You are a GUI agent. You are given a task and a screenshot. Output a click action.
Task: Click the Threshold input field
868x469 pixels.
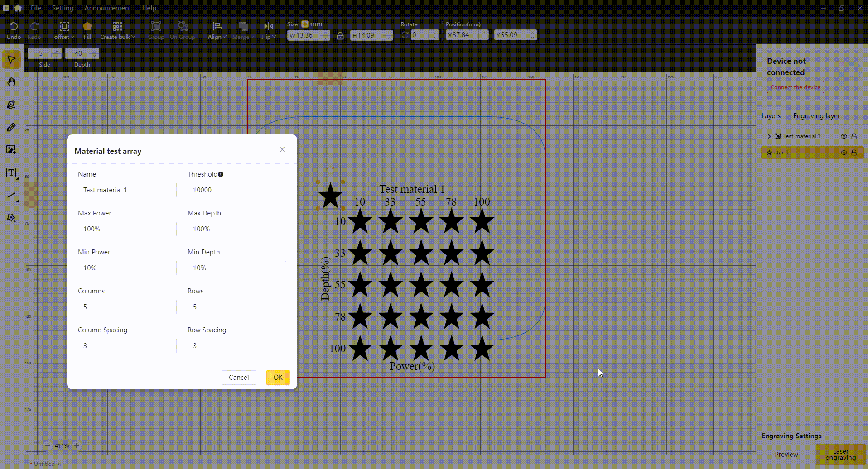point(236,190)
